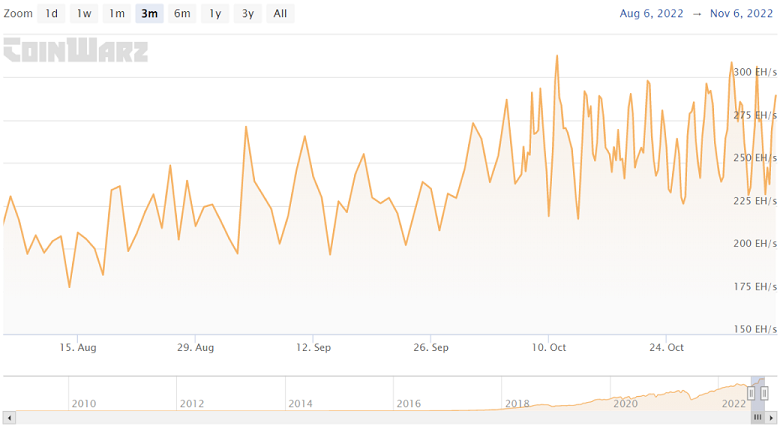
Task: Click right scroll arrow of navigator scrollbar
Action: pyautogui.click(x=771, y=416)
